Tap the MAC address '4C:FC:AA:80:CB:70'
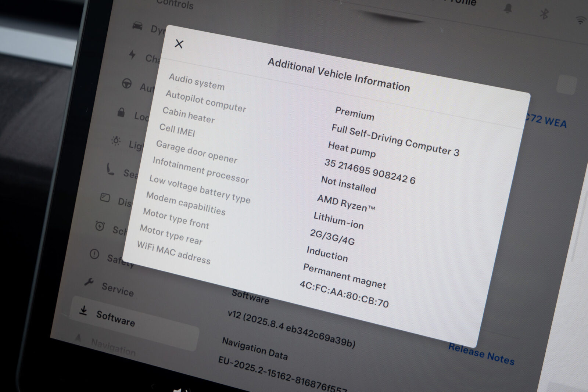Image resolution: width=588 pixels, height=392 pixels. tap(344, 294)
